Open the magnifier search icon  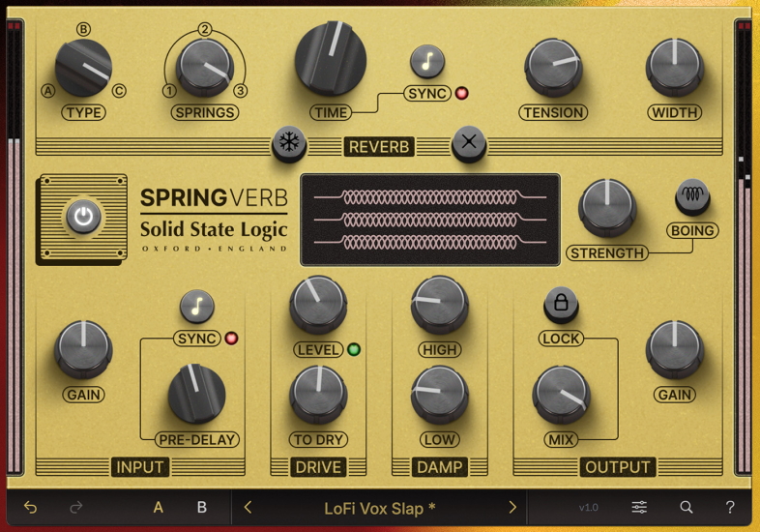coord(686,507)
